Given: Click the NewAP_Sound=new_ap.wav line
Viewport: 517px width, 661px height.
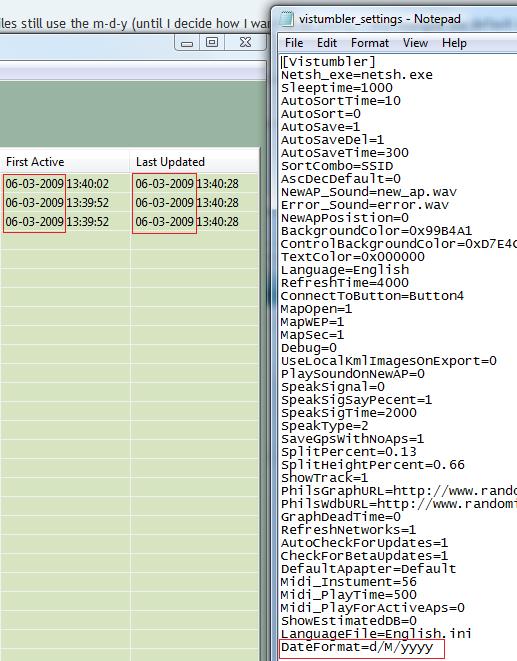Looking at the screenshot, I should (x=369, y=192).
